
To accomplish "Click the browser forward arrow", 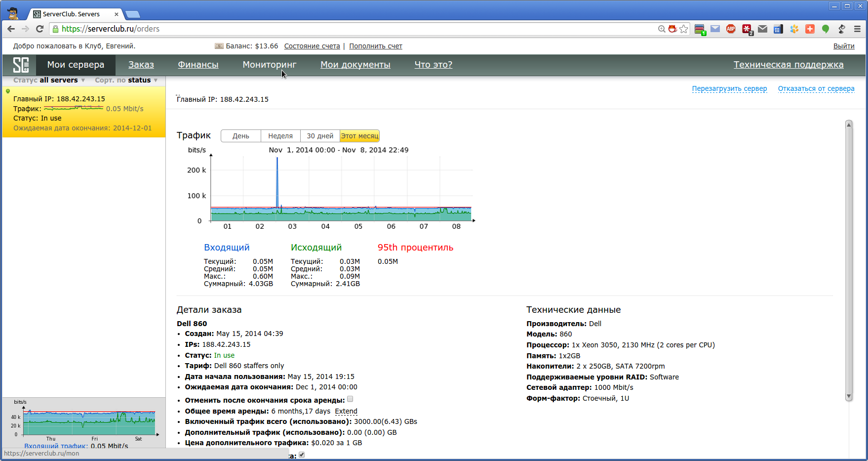I will tap(25, 29).
